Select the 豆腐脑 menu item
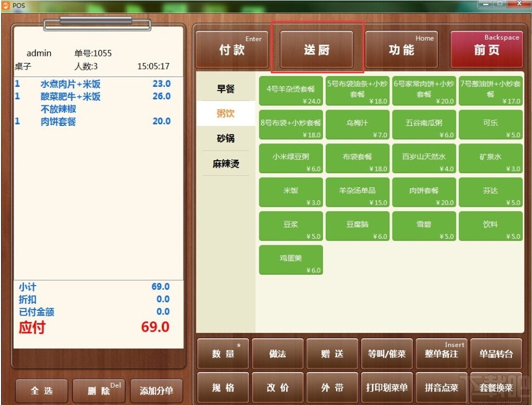532x405 pixels. tap(357, 226)
